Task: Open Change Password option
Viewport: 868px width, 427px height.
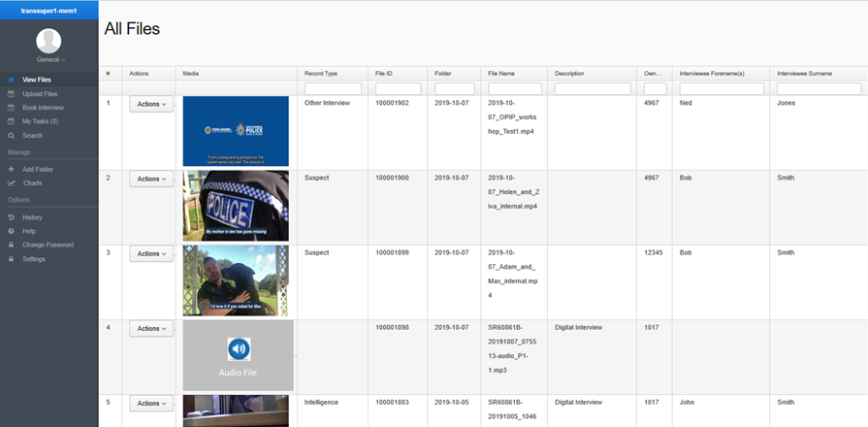Action: tap(49, 245)
